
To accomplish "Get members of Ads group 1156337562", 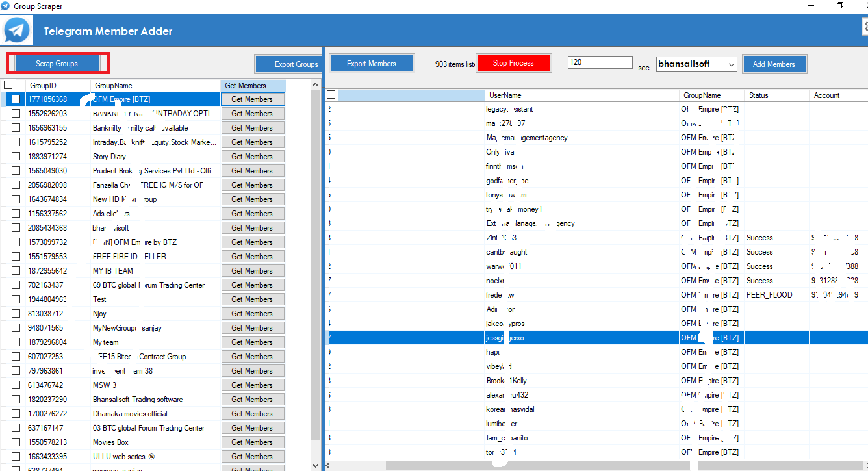I will coord(253,214).
